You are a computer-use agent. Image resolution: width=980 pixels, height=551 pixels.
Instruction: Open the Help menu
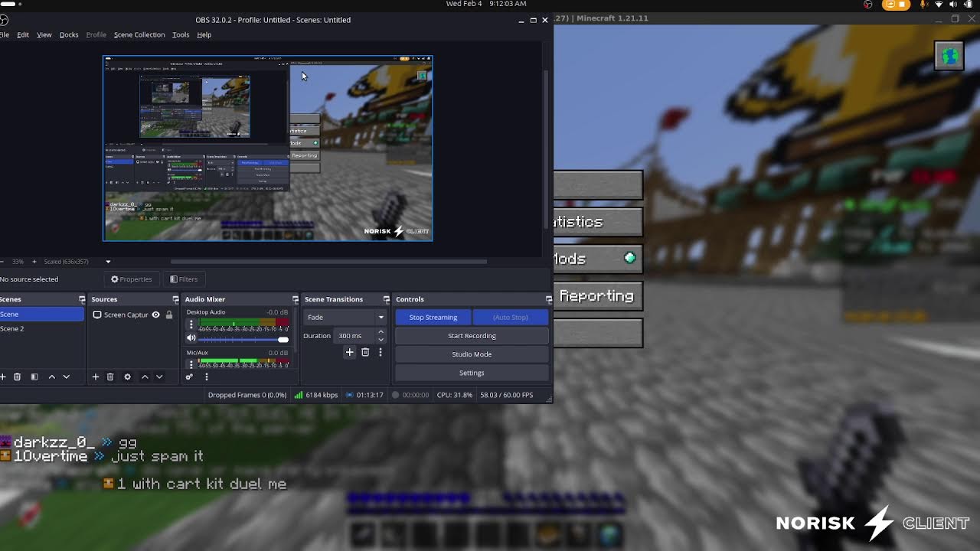(204, 34)
